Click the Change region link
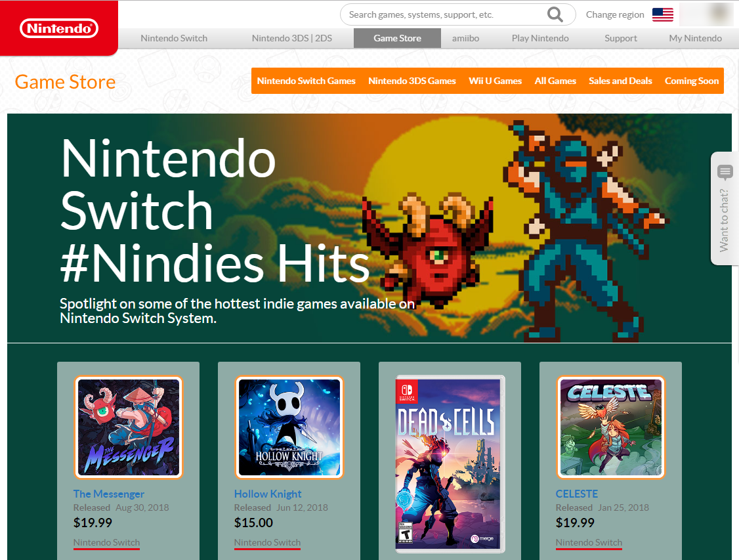739x560 pixels. [615, 14]
